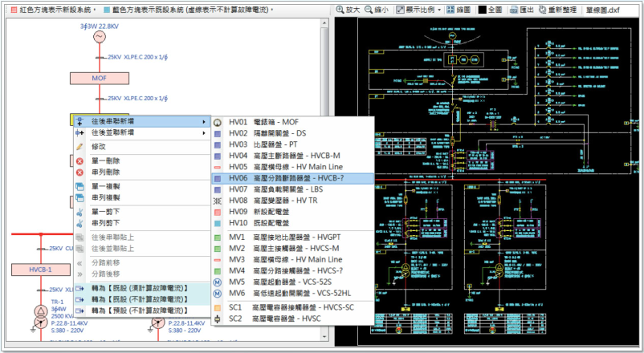Click the scroll down arrow of the diagram panel
This screenshot has height=353, width=644.
[x=325, y=337]
